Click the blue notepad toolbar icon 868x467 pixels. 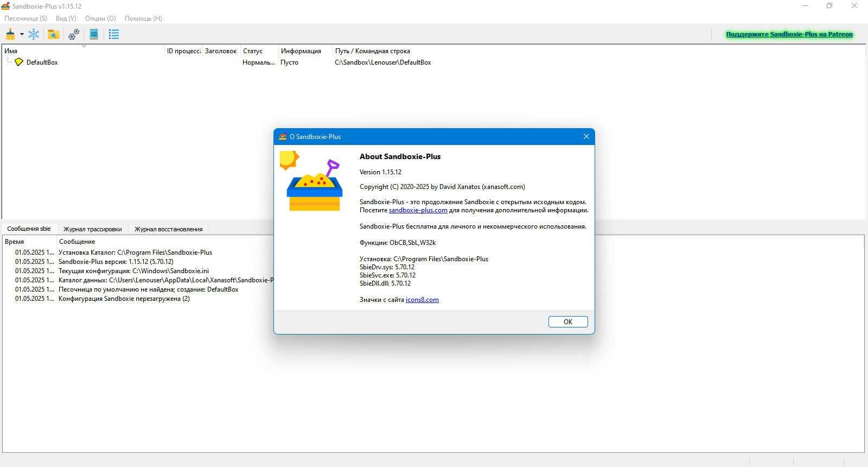94,34
